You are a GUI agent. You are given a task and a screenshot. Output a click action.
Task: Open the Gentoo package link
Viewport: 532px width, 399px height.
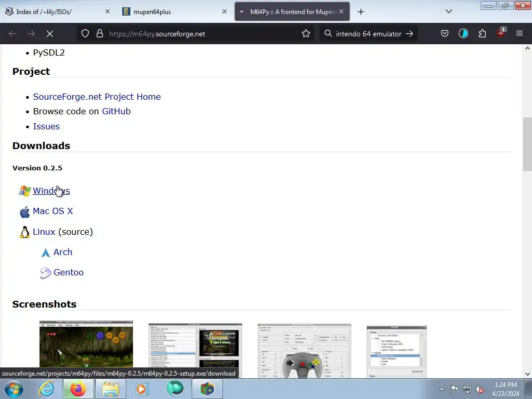(x=69, y=272)
